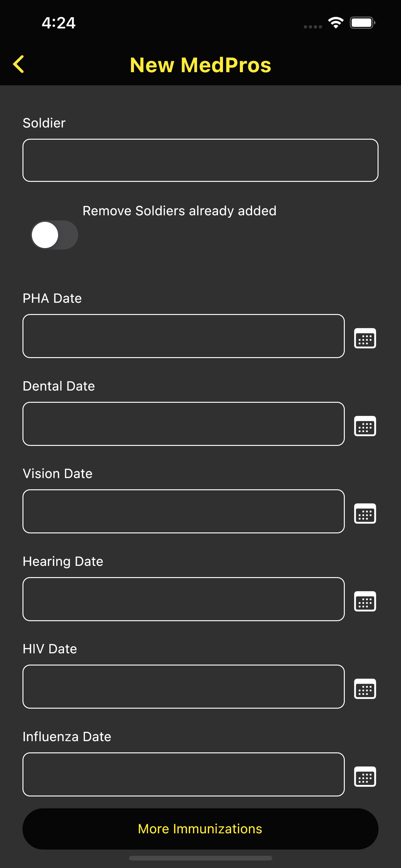Open the Influenza Date calendar picker
Viewport: 401px width, 868px height.
(365, 776)
